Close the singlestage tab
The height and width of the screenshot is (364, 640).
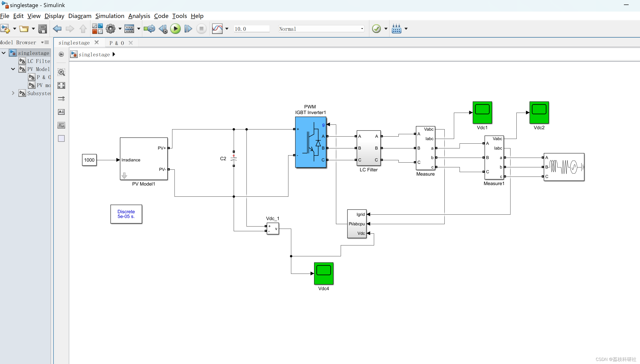[x=97, y=43]
